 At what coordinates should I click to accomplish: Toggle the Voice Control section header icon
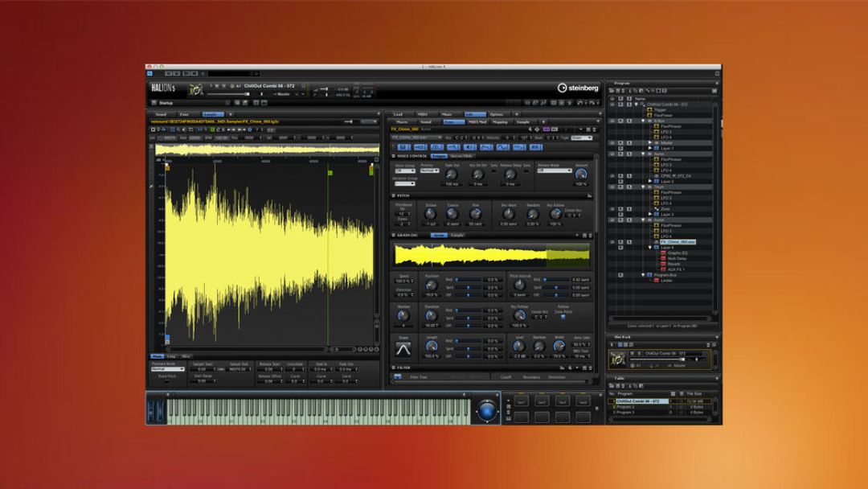[x=394, y=156]
